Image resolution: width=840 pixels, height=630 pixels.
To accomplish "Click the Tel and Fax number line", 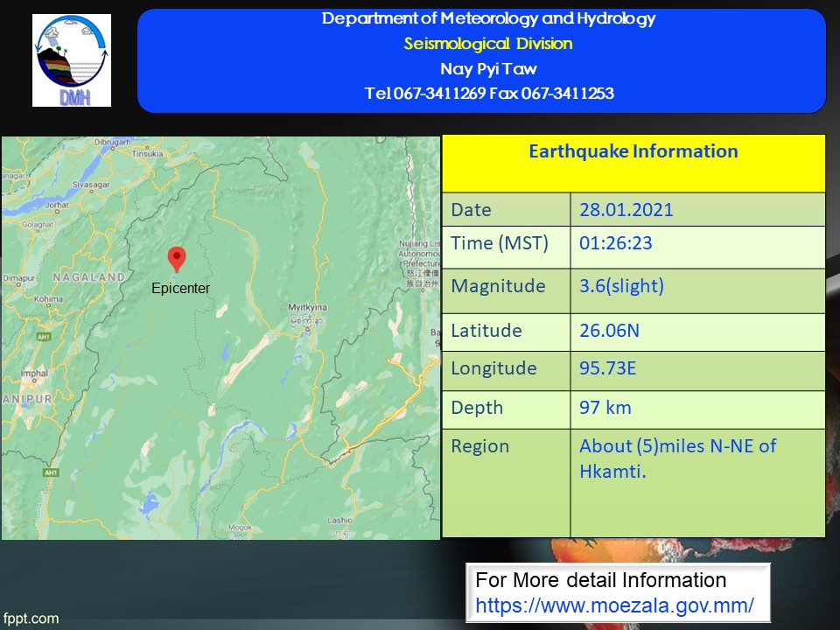I will click(x=488, y=94).
